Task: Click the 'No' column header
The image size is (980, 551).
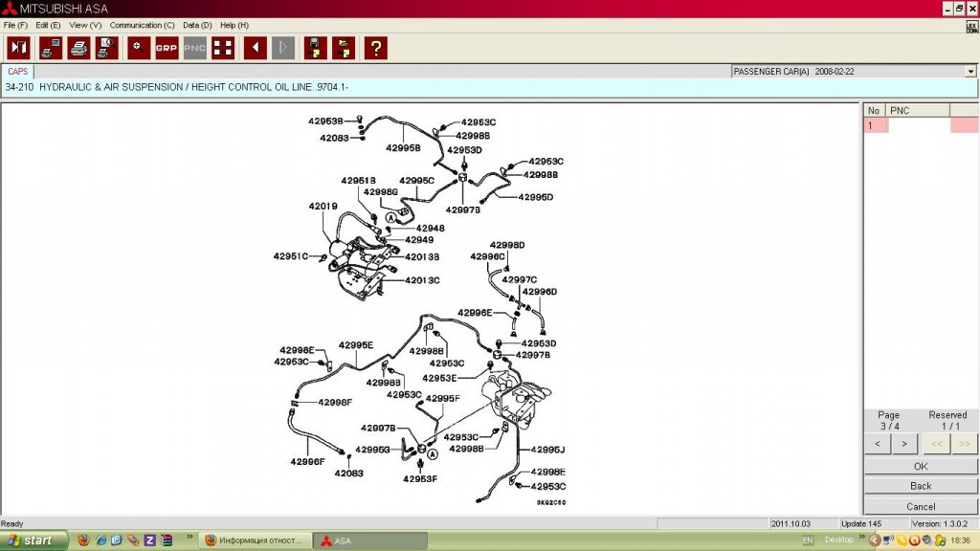Action: point(875,111)
